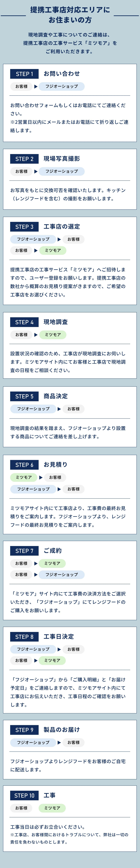Click the STEP 3 badge
Image resolution: width=140 pixels, height=868 pixels.
(24, 227)
